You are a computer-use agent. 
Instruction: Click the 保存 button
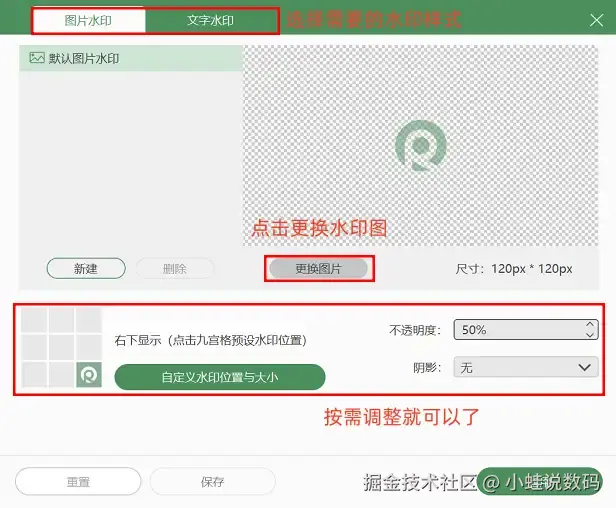pos(213,482)
